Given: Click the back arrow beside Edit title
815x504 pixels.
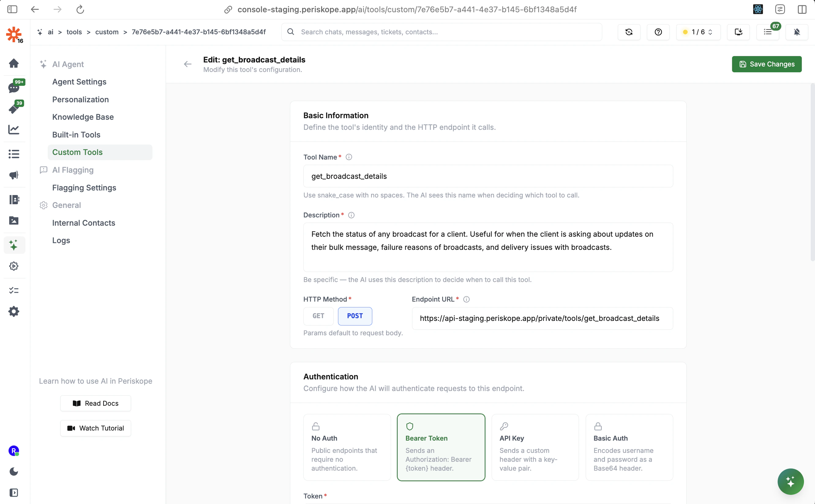Looking at the screenshot, I should pos(188,64).
